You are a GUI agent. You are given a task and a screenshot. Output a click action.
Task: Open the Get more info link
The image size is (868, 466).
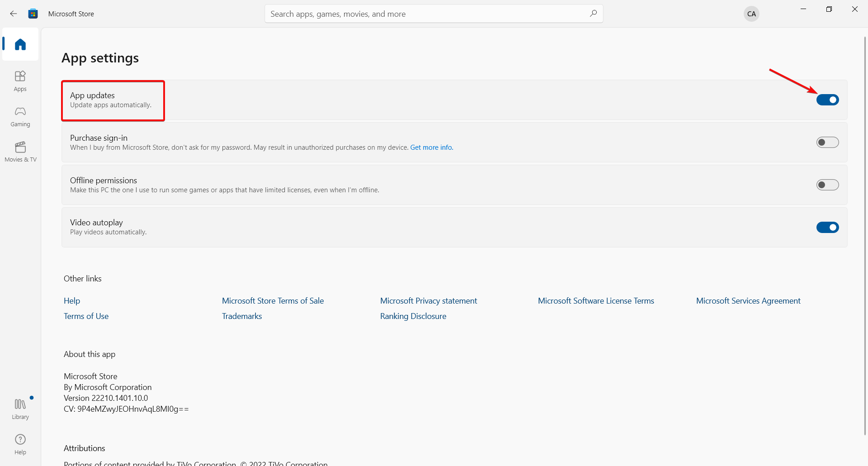click(432, 147)
